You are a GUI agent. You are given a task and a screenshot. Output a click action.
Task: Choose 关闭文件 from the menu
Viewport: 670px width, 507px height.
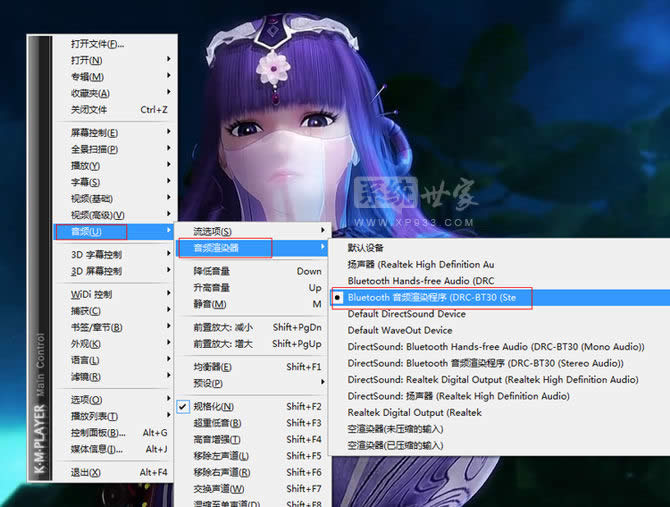(89, 109)
